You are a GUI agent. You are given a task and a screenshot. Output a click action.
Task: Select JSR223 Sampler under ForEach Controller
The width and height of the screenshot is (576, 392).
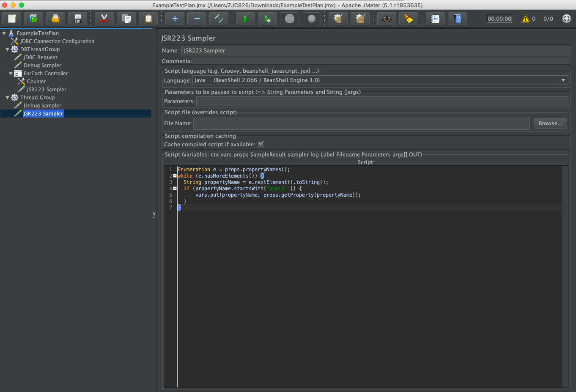pyautogui.click(x=47, y=89)
